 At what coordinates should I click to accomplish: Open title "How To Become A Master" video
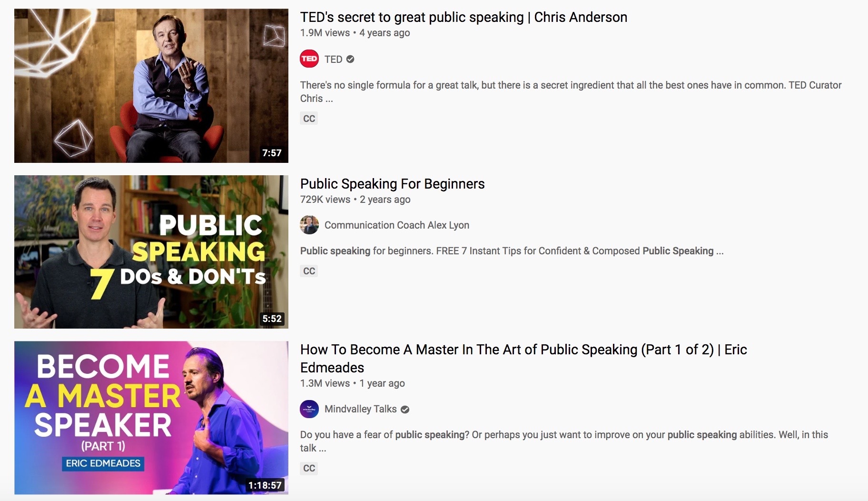(523, 358)
